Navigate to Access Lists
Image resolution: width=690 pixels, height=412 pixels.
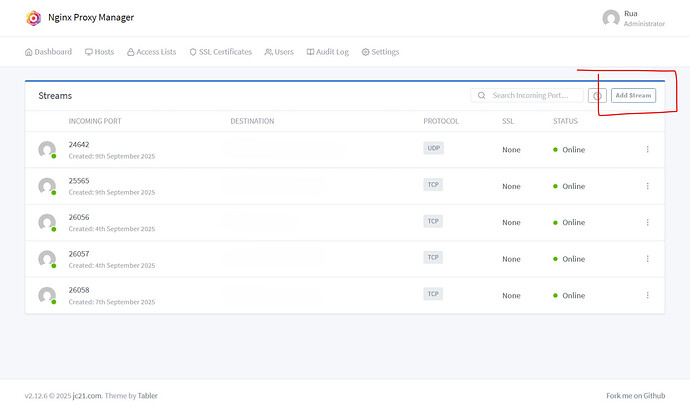coord(151,52)
